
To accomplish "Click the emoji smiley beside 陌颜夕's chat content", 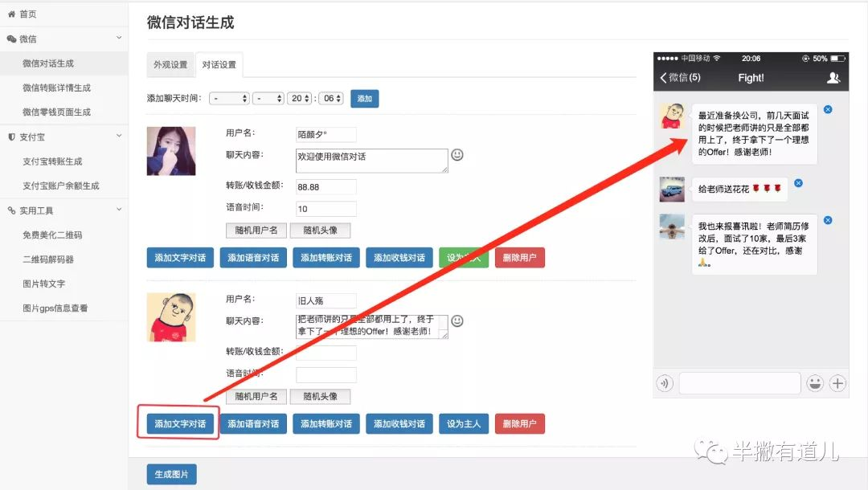I will coord(457,155).
